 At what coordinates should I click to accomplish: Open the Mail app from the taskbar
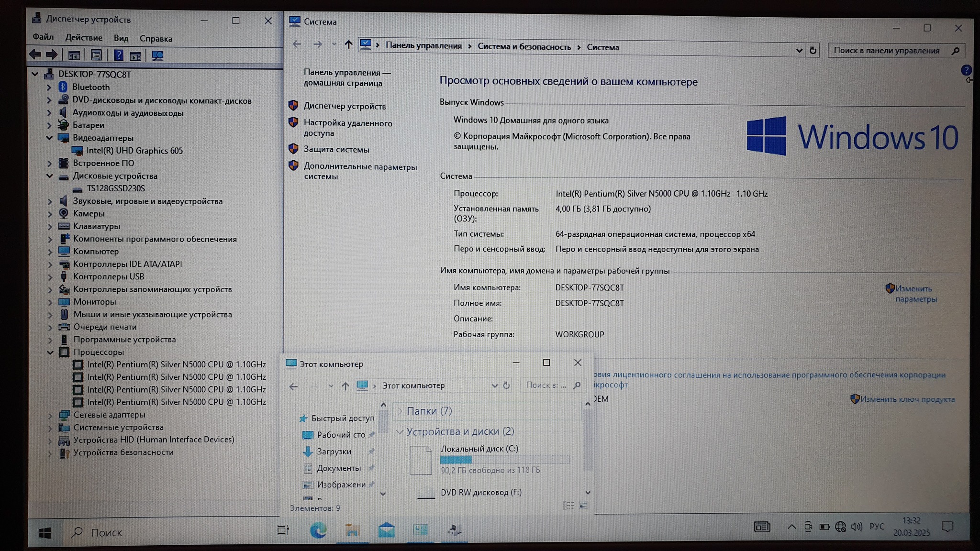(386, 530)
